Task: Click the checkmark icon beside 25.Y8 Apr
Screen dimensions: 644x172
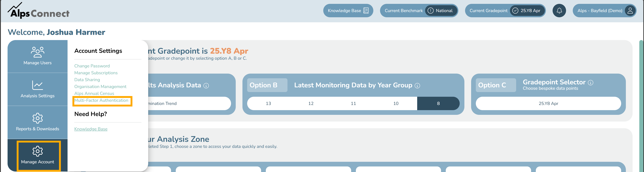Action: point(515,11)
